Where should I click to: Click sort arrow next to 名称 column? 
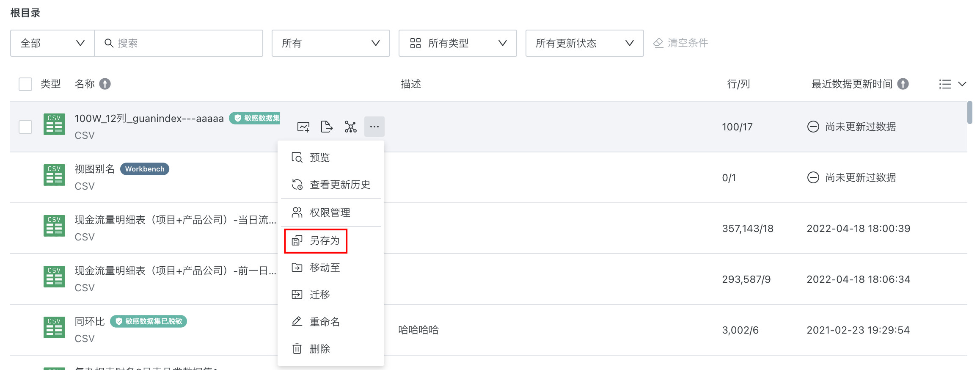(x=105, y=84)
